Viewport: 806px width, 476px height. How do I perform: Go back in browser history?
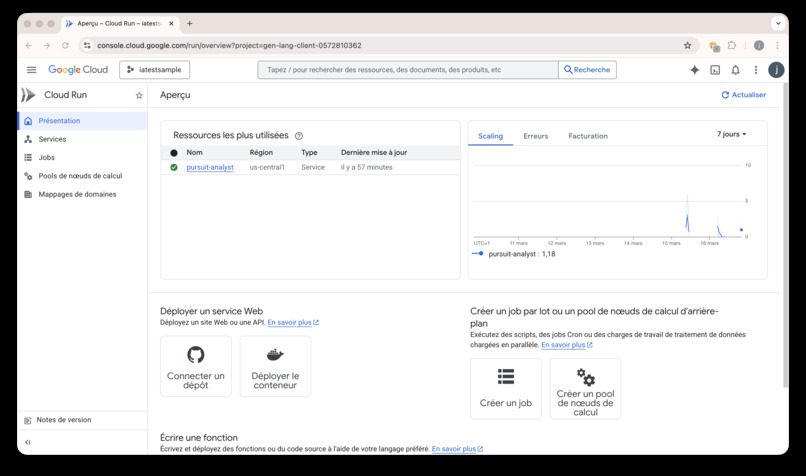point(29,45)
